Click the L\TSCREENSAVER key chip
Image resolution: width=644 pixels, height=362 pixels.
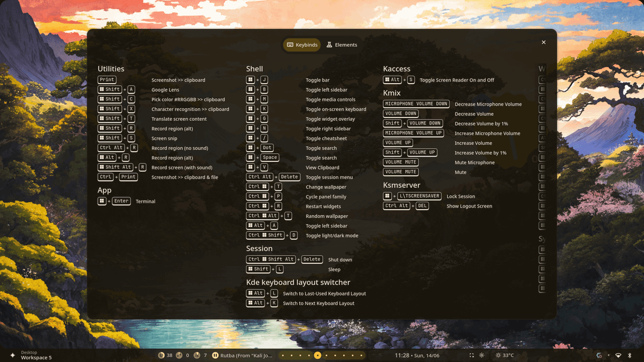coord(420,196)
